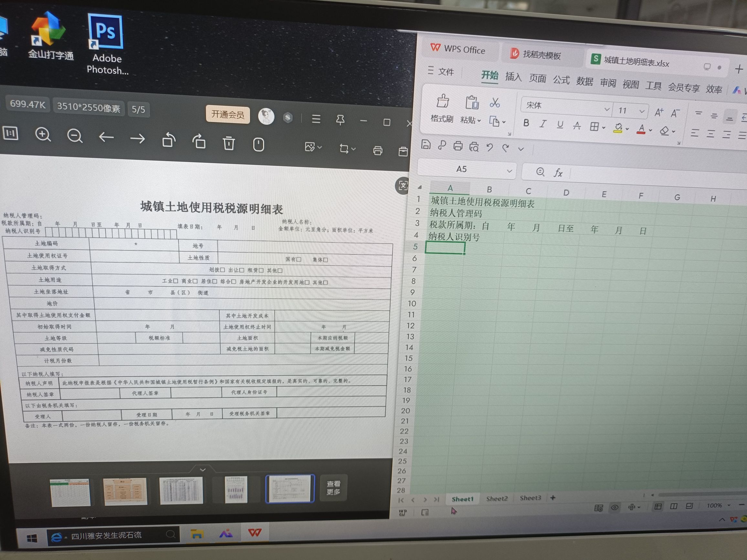This screenshot has width=747, height=560.
Task: Switch to Sheet2 tab
Action: coord(496,499)
